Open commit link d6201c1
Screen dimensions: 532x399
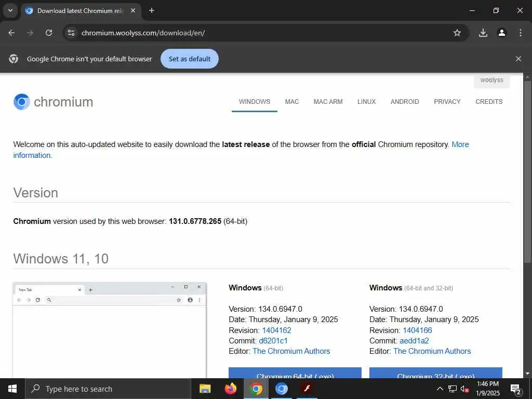coord(273,341)
